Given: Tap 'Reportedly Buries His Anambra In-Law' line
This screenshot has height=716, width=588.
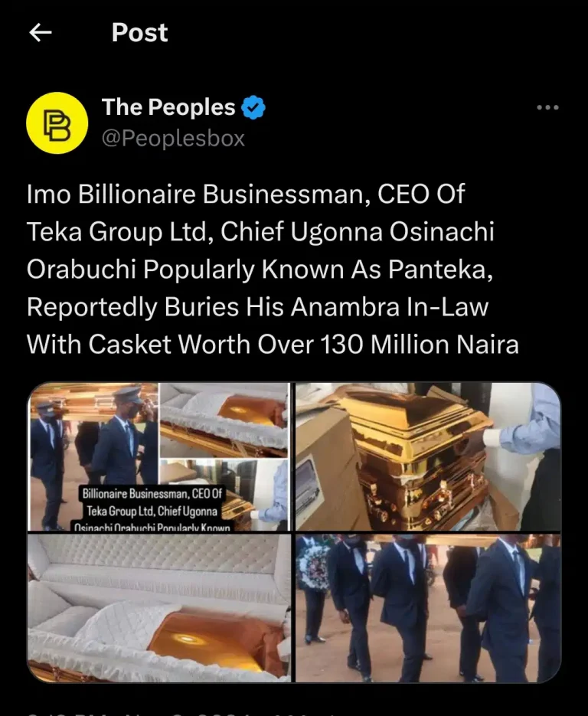Looking at the screenshot, I should tap(257, 307).
